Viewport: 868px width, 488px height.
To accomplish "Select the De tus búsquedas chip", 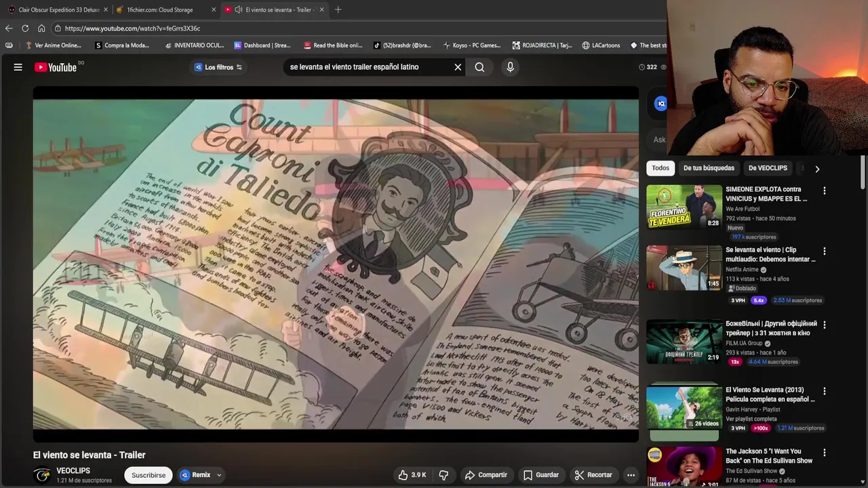I will (709, 168).
